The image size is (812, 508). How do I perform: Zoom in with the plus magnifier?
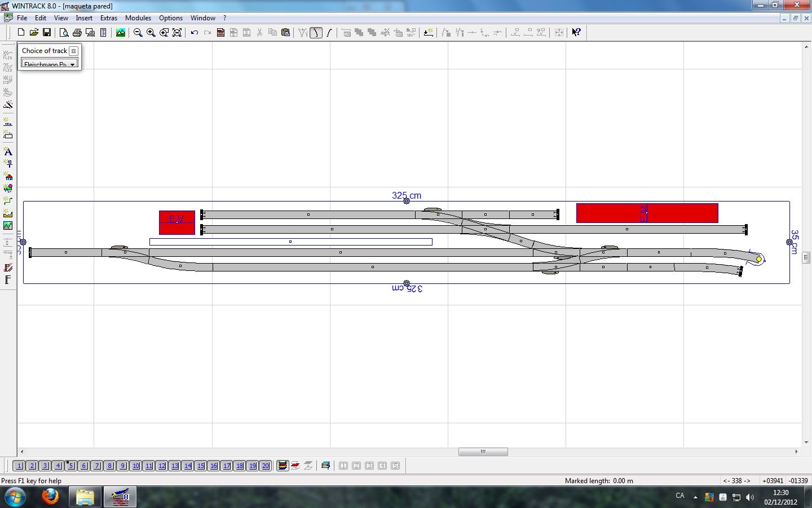pos(151,33)
